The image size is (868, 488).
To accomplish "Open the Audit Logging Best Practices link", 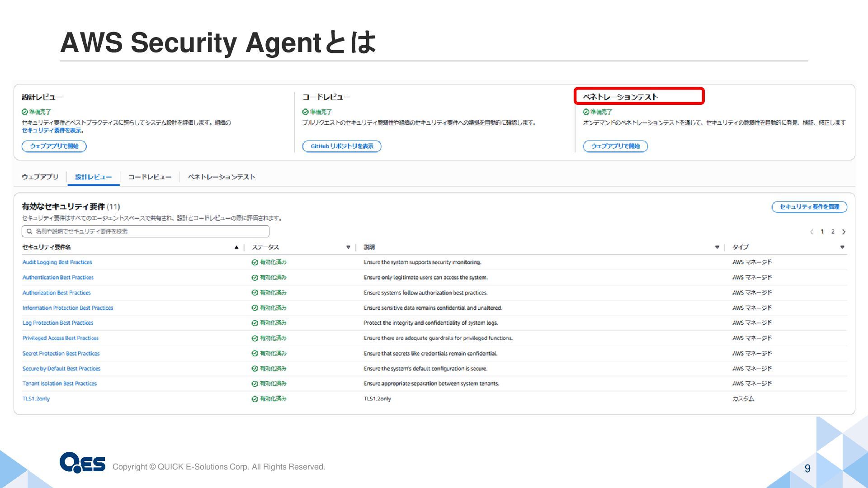I will (57, 262).
